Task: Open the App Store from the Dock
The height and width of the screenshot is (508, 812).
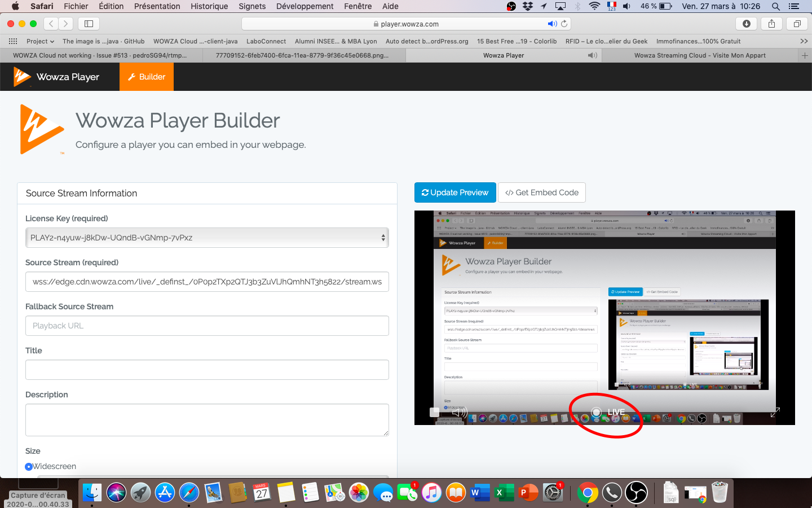Action: pos(165,493)
